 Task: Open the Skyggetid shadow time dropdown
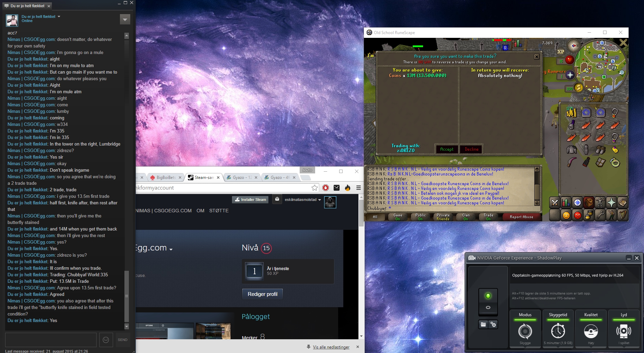[x=558, y=328]
